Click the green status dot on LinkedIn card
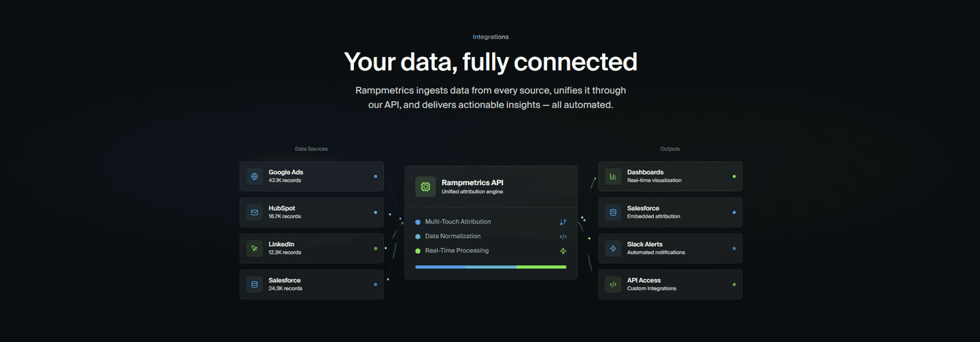 pos(375,248)
